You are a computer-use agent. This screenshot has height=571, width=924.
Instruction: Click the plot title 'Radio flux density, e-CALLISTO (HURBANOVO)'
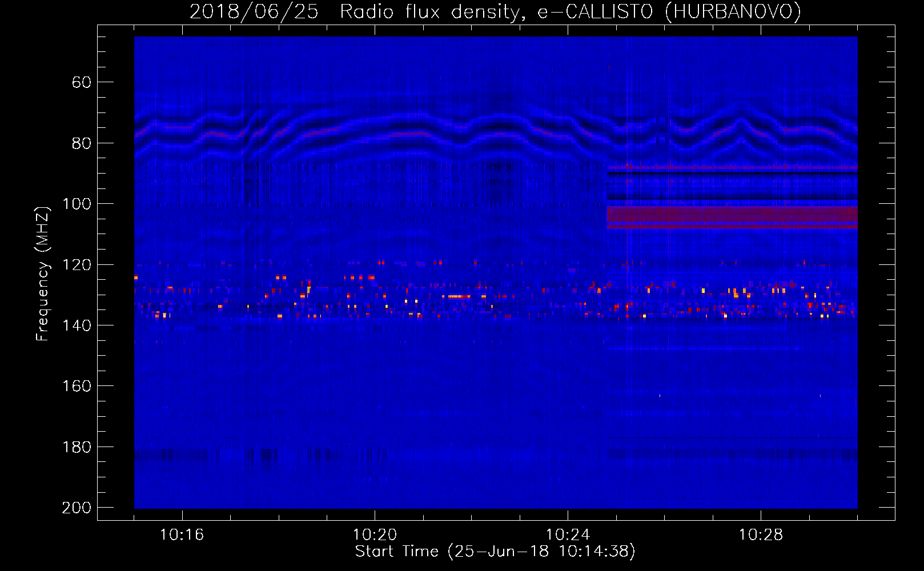click(571, 12)
